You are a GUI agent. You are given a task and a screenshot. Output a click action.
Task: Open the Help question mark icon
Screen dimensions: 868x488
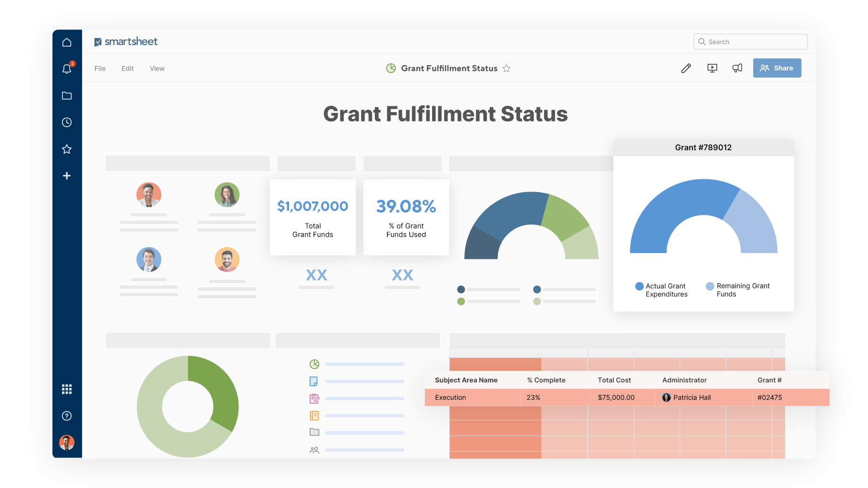tap(67, 416)
